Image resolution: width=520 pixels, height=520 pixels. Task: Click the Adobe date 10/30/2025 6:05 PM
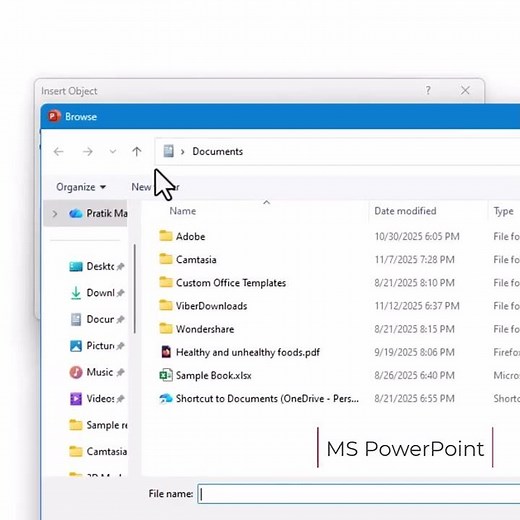[x=417, y=237]
